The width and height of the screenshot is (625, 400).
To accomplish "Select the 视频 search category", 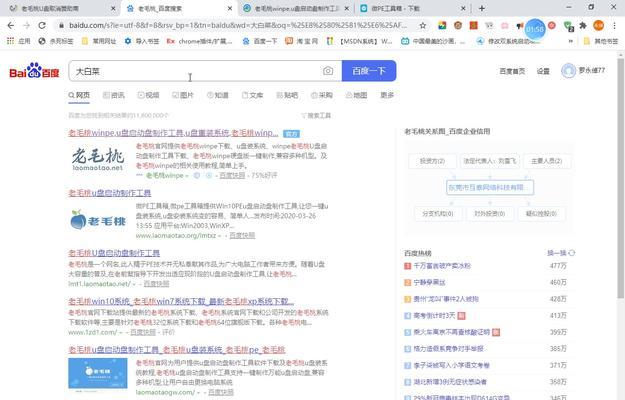I will (x=148, y=95).
